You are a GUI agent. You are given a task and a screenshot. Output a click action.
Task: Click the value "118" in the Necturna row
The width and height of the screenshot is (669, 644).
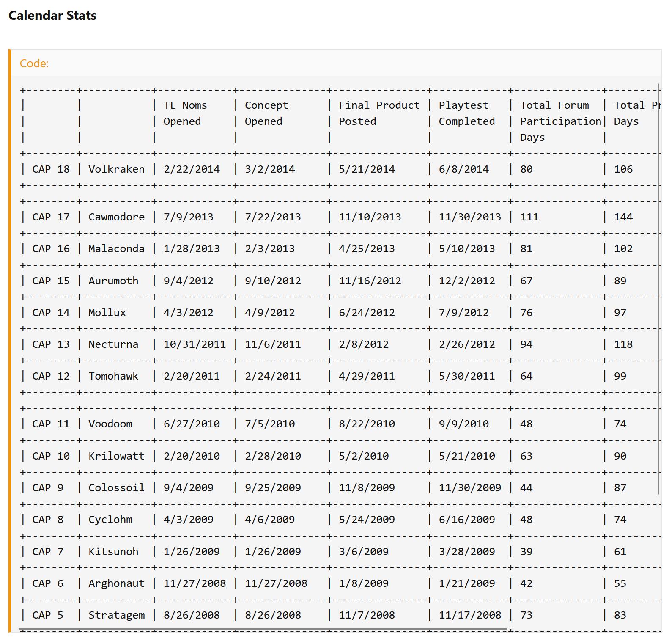(x=623, y=344)
